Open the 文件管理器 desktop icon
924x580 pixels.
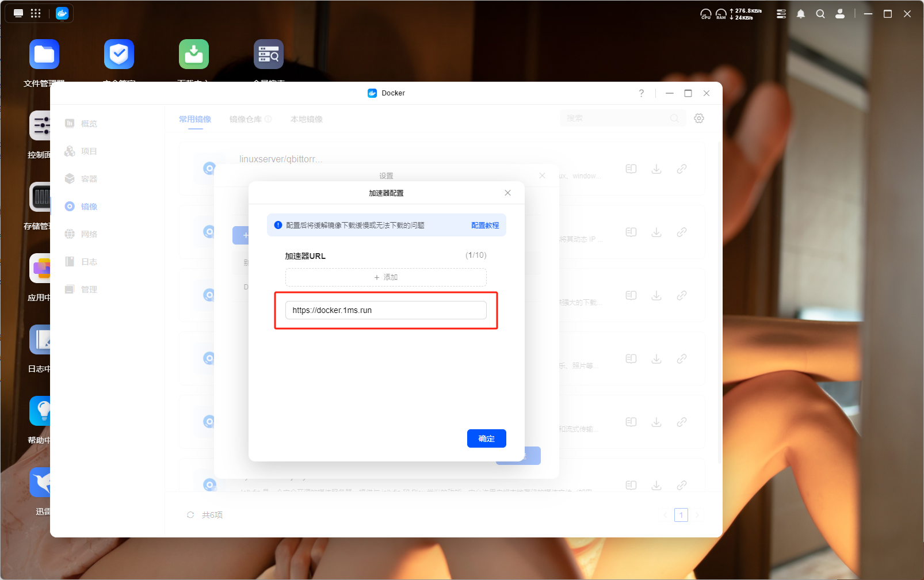pos(44,54)
